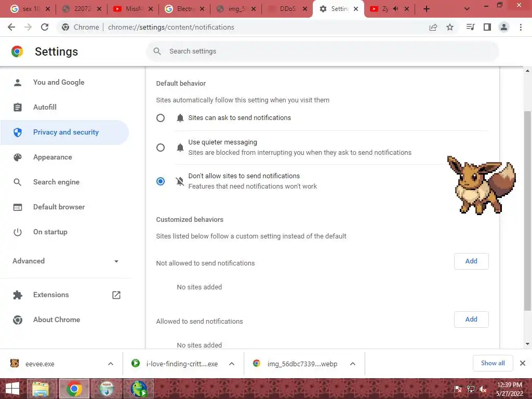Viewport: 532px width, 399px height.
Task: Click the bell icon beside Use quieter messaging
Action: click(x=180, y=147)
